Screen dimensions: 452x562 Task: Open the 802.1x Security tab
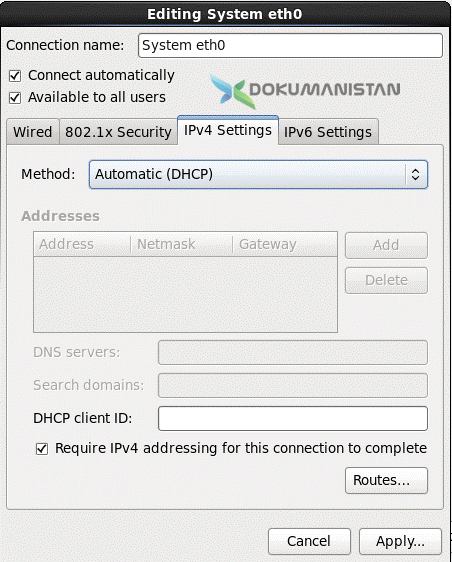[x=118, y=132]
